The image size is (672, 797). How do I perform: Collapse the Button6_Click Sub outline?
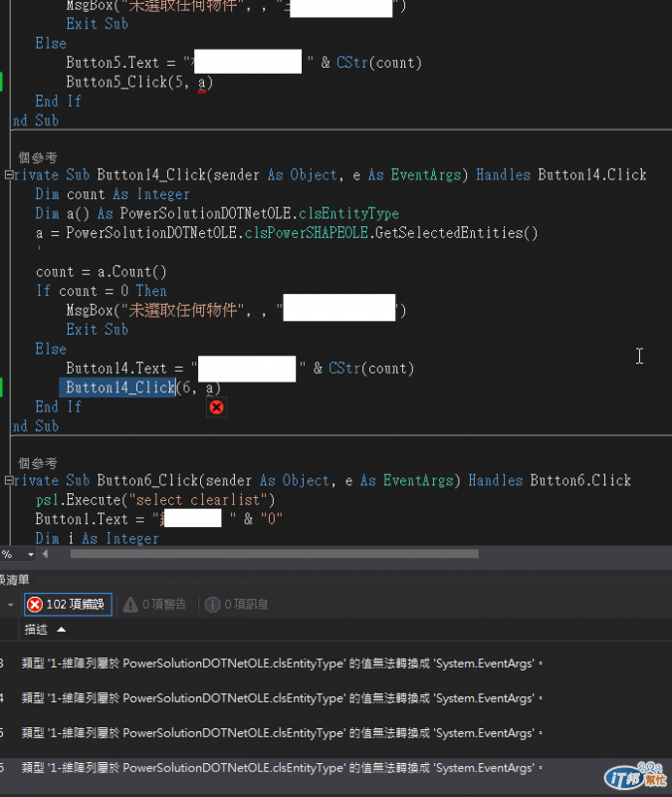click(9, 480)
